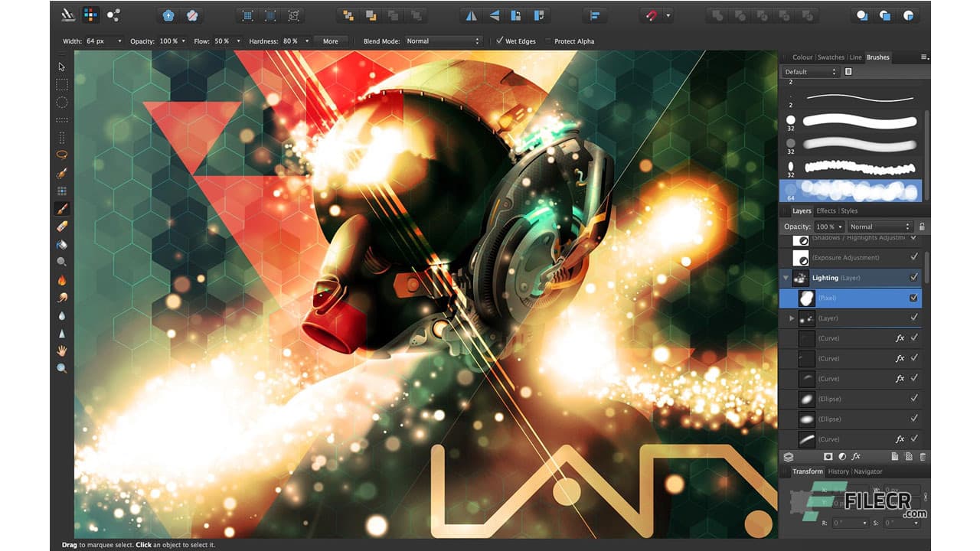Screen dimensions: 980x551
Task: Activate the Zoom tool
Action: click(x=62, y=369)
